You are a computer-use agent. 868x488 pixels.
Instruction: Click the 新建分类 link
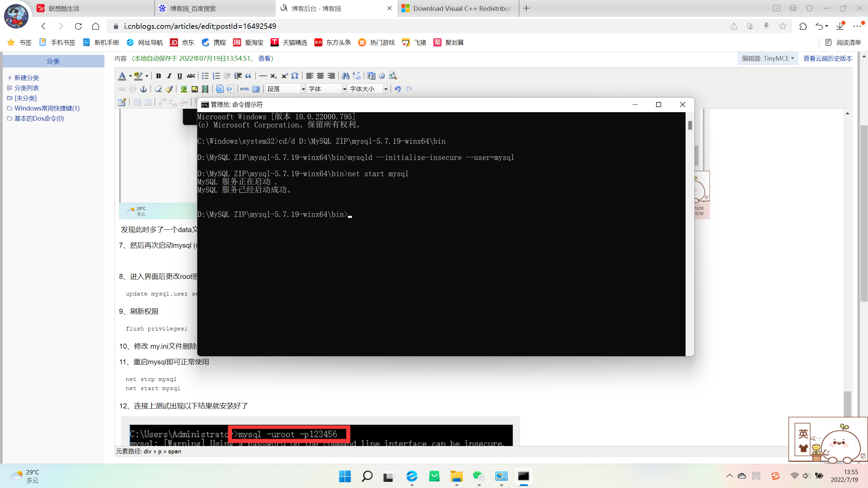[x=26, y=78]
